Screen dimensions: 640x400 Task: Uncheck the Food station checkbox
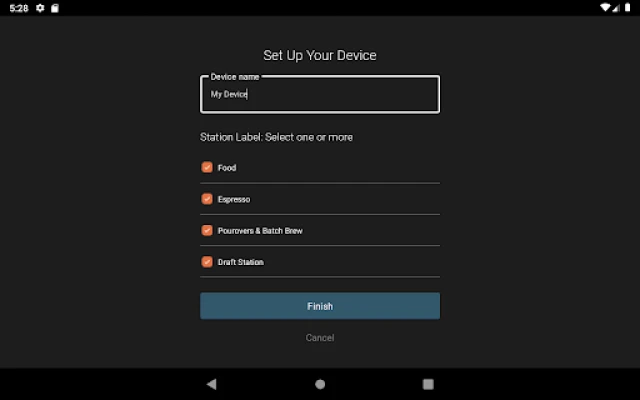point(207,168)
